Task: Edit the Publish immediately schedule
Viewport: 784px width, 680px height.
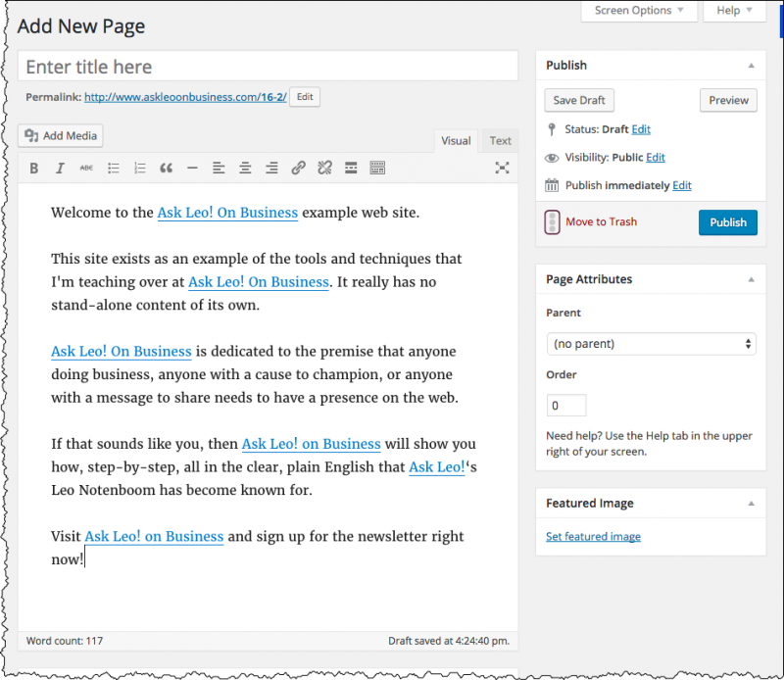Action: pyautogui.click(x=682, y=185)
